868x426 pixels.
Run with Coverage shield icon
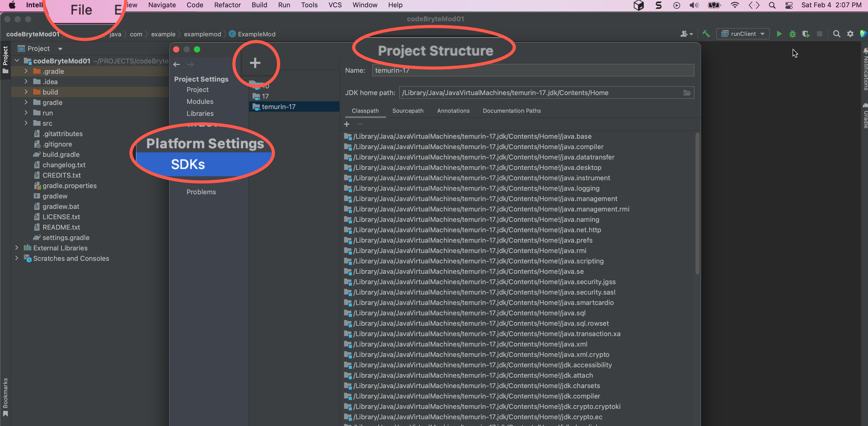[x=806, y=34]
